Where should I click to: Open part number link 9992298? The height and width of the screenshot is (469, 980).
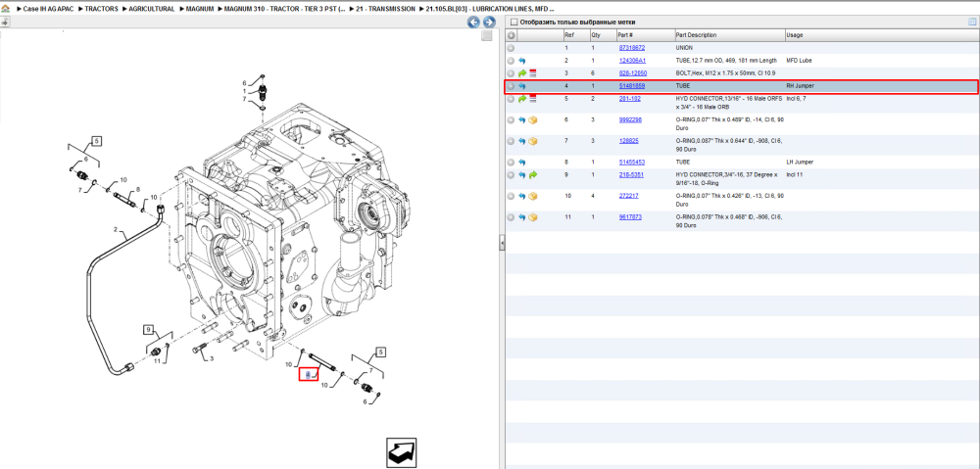pyautogui.click(x=630, y=119)
